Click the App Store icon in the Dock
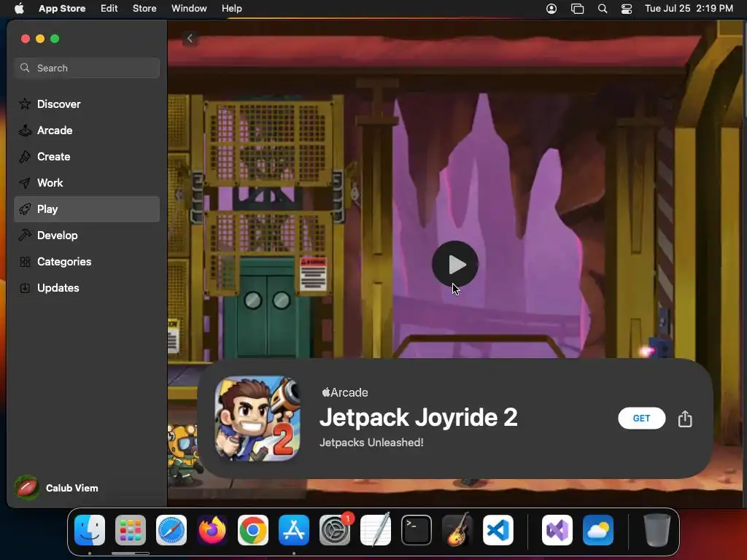The width and height of the screenshot is (747, 560). tap(293, 530)
